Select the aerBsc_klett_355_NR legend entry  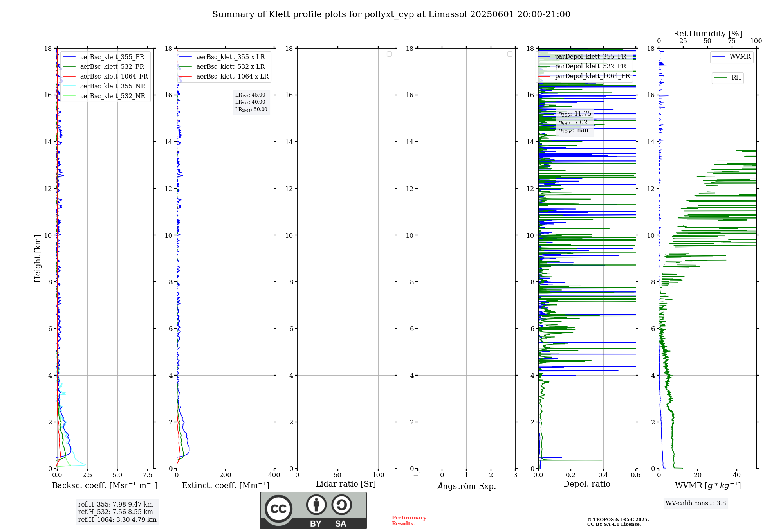click(105, 86)
